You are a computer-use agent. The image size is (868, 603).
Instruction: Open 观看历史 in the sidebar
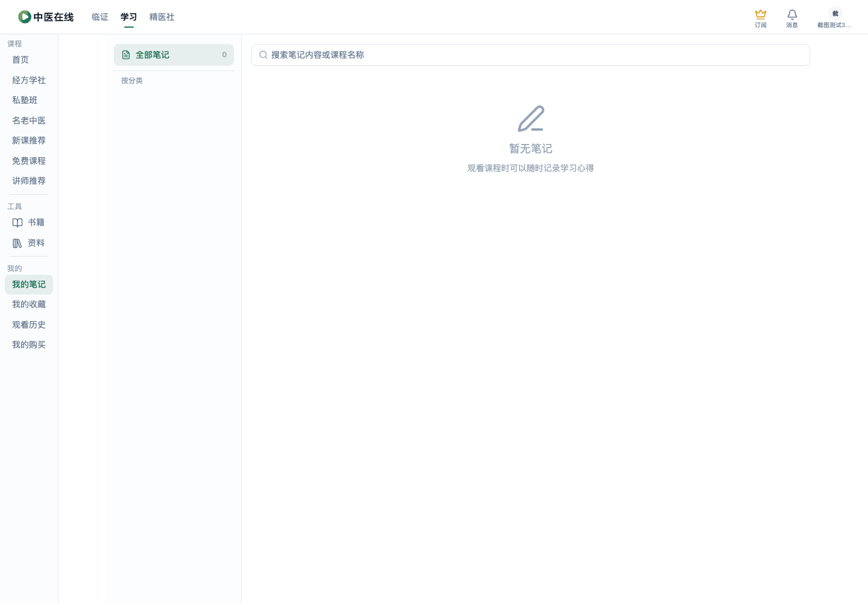(x=29, y=325)
